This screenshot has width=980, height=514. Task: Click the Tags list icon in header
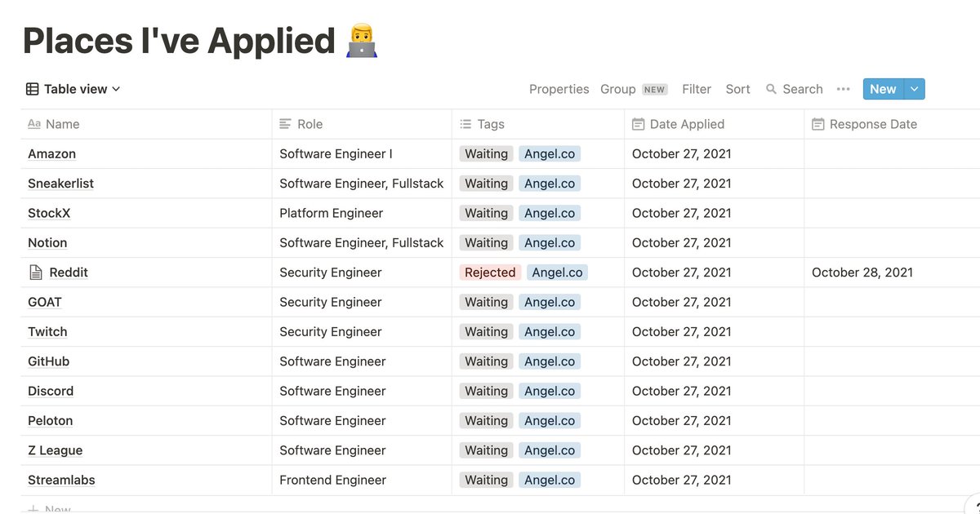[x=465, y=124]
